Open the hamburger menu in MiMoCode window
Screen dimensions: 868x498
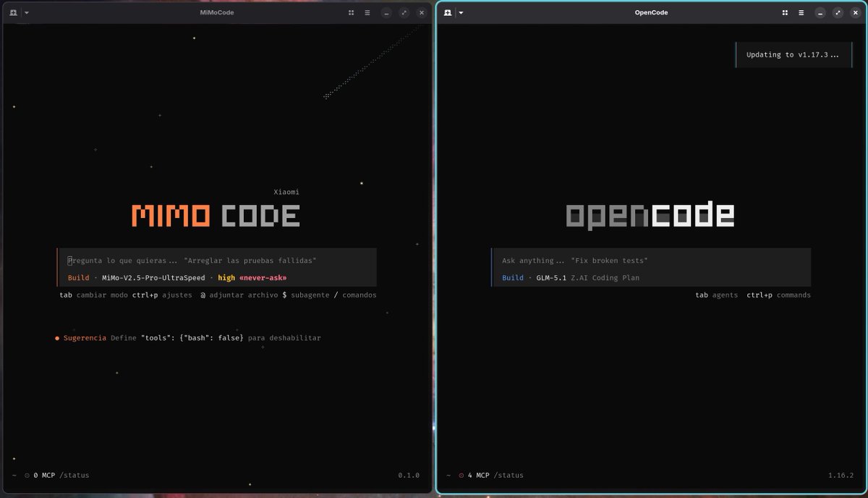coord(367,12)
